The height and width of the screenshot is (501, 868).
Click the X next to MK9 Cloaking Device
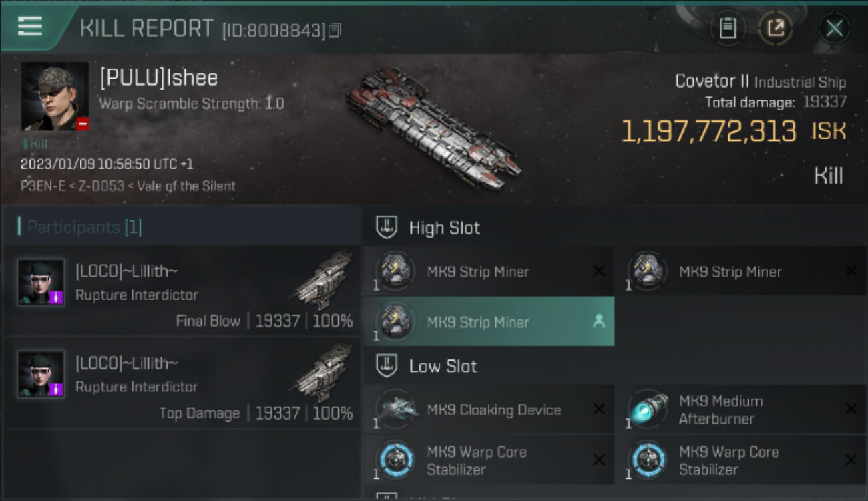(599, 409)
